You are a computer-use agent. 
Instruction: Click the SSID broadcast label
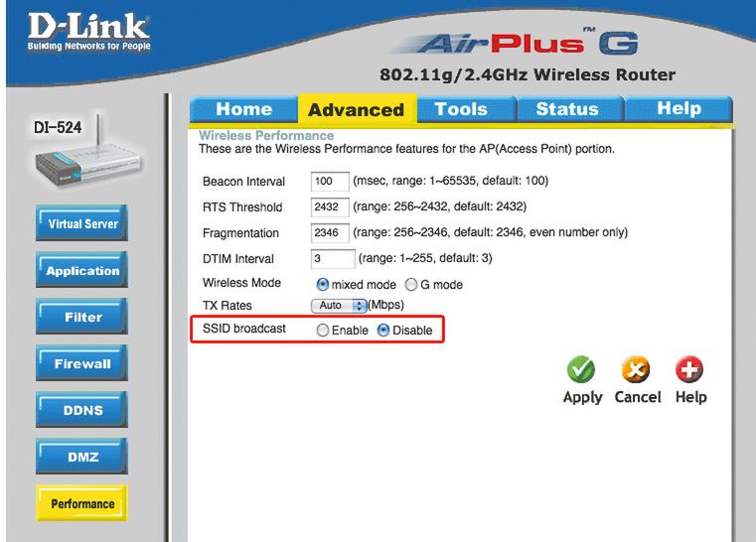244,329
